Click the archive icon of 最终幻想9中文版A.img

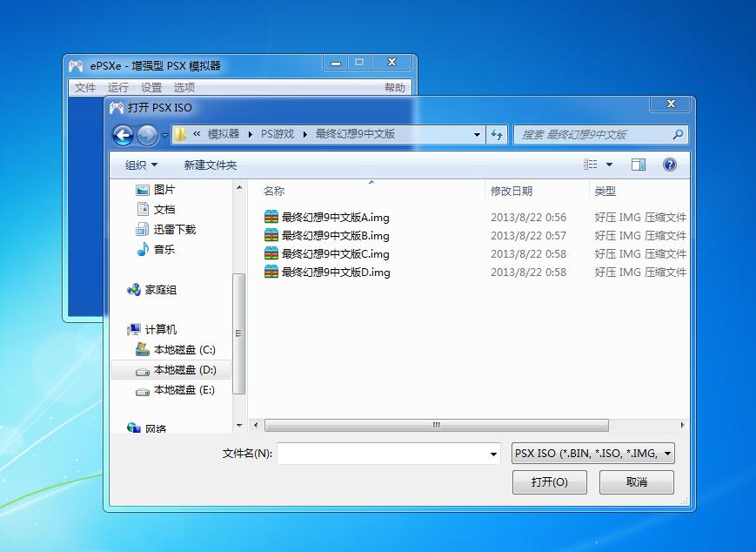(x=271, y=217)
